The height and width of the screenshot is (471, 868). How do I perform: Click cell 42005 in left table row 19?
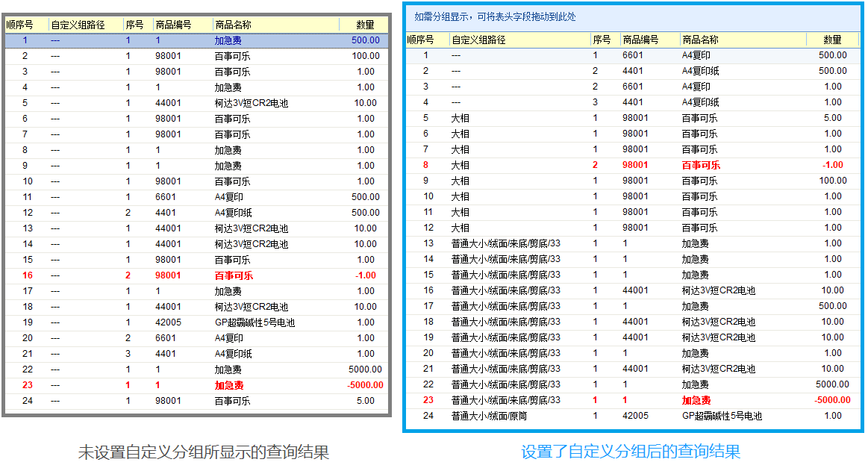[168, 322]
